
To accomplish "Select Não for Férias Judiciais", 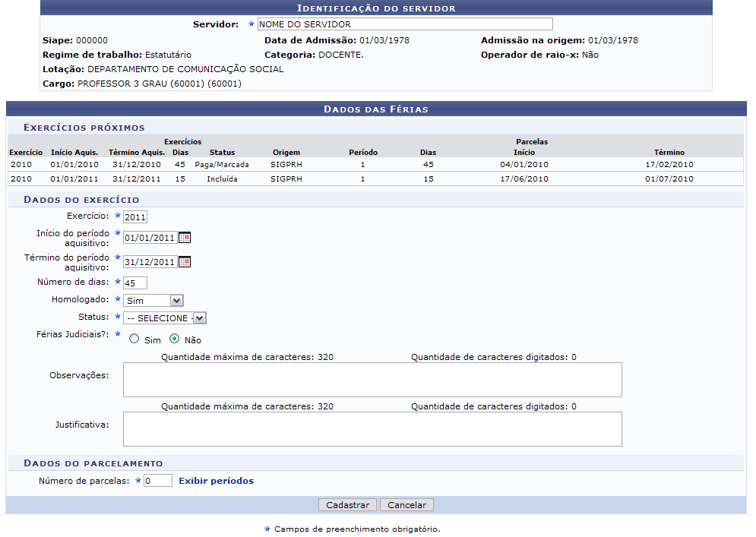I will pos(174,340).
